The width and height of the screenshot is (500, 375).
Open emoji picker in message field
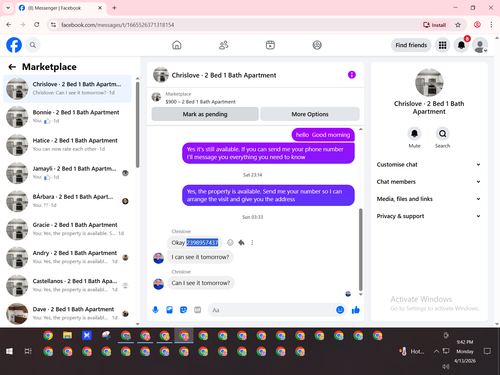[x=340, y=310]
